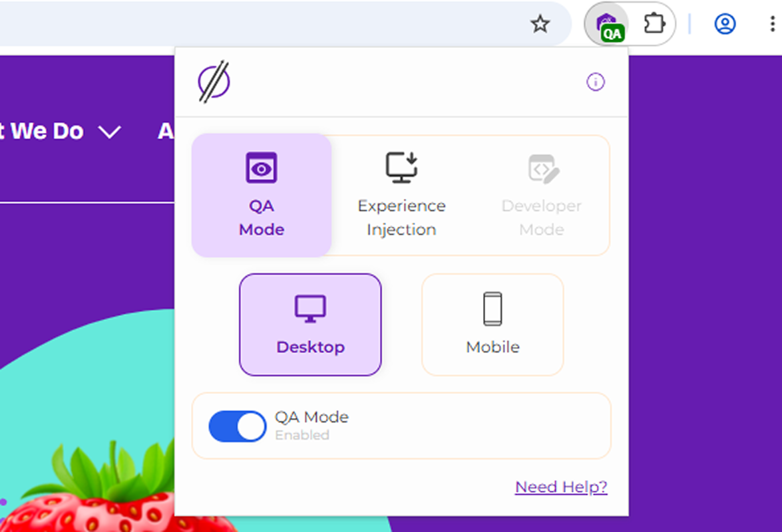Screen dimensions: 782x532
Task: Select the disabled Developer Mode tab
Action: point(541,195)
